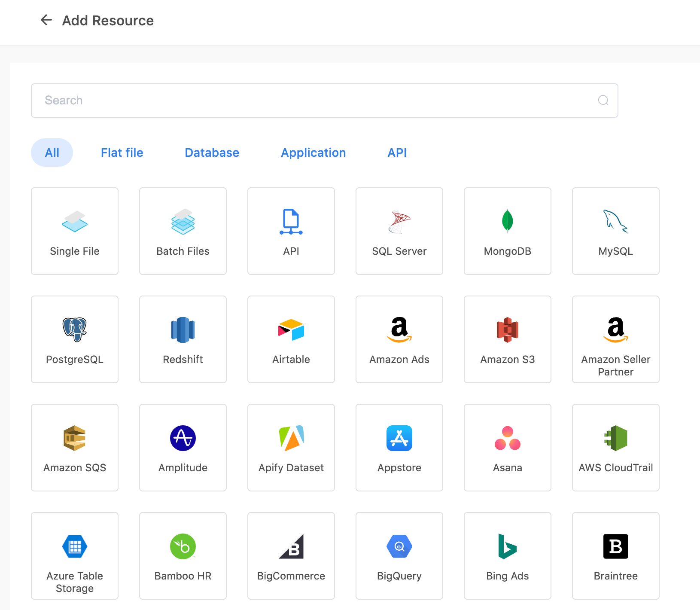Click the "SQL Server" label
The width and height of the screenshot is (700, 610).
click(399, 251)
